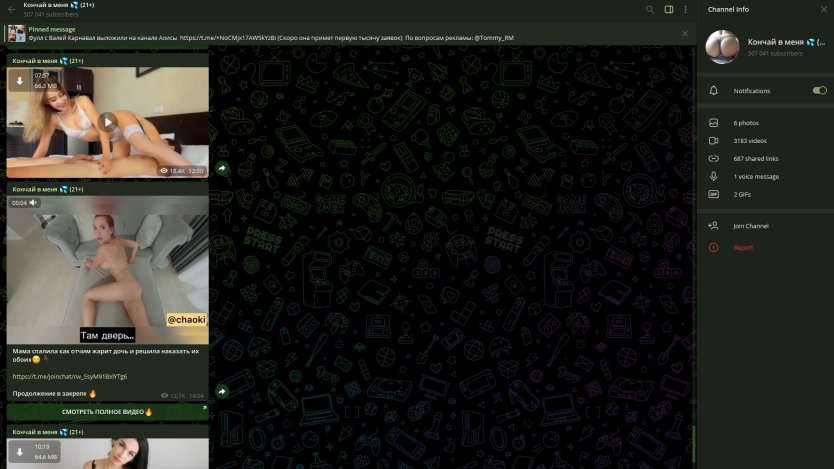Click the download arrow on the 64.6 MB video

click(20, 452)
